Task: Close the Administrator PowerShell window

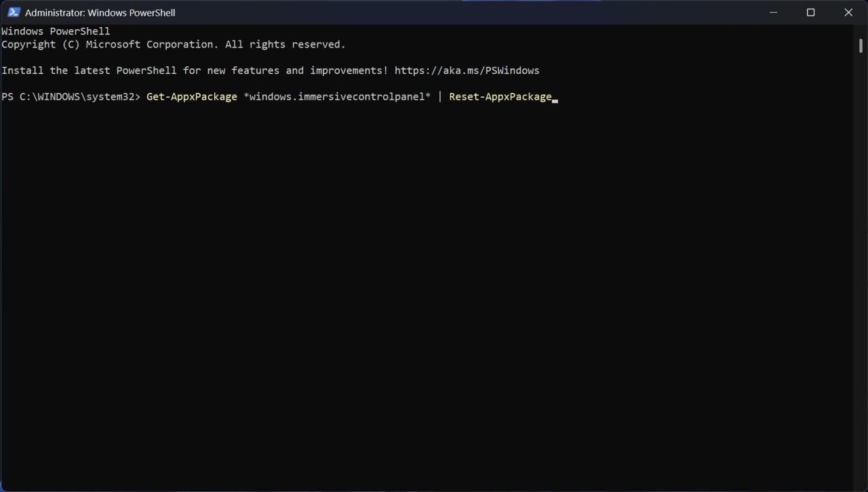Action: pos(848,12)
